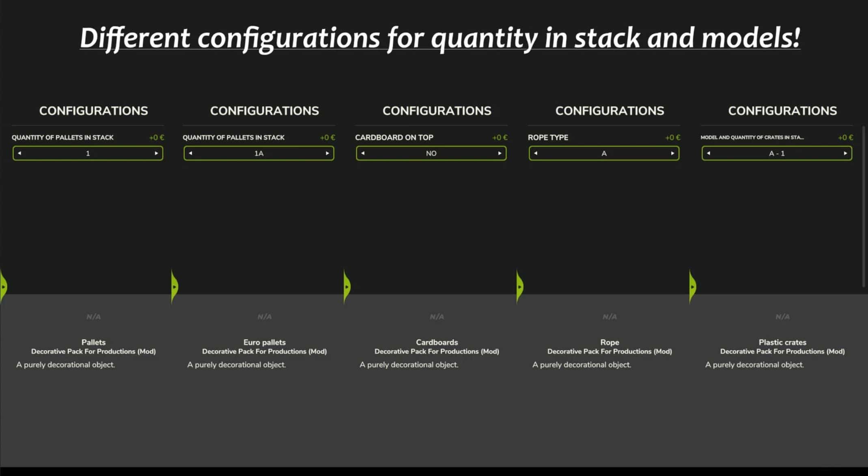Decrease Euro pallets quantity with left arrow
Image resolution: width=868 pixels, height=476 pixels.
click(190, 153)
